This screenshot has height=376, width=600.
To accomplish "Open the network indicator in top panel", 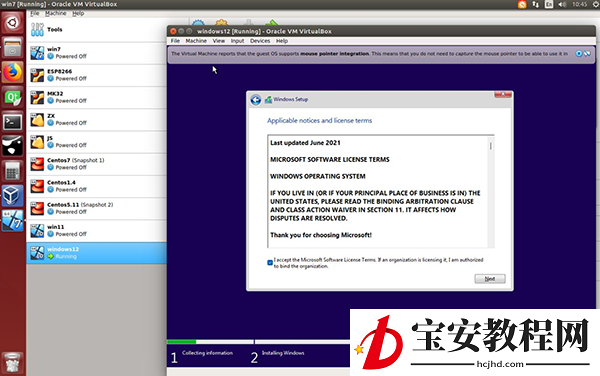I will (x=535, y=4).
